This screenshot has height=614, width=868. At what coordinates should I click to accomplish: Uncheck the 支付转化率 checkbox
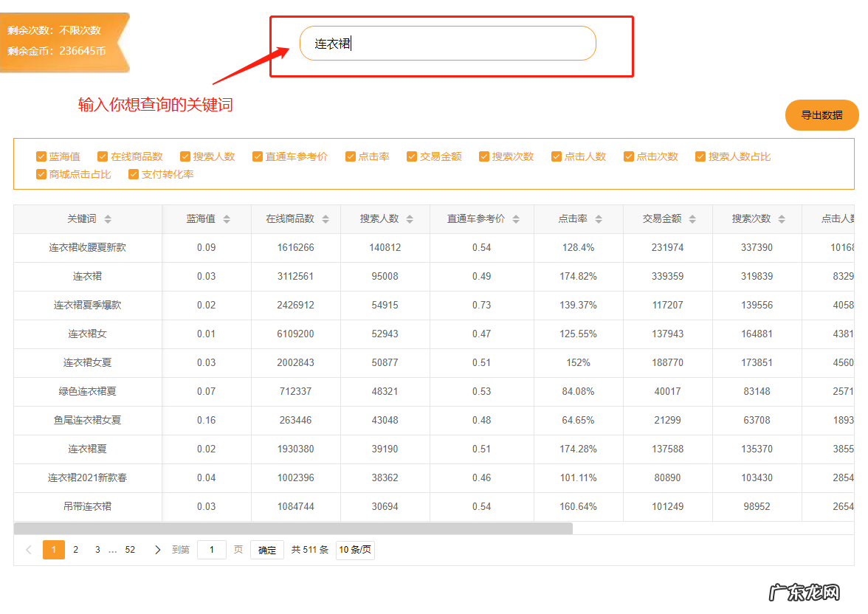pyautogui.click(x=134, y=173)
